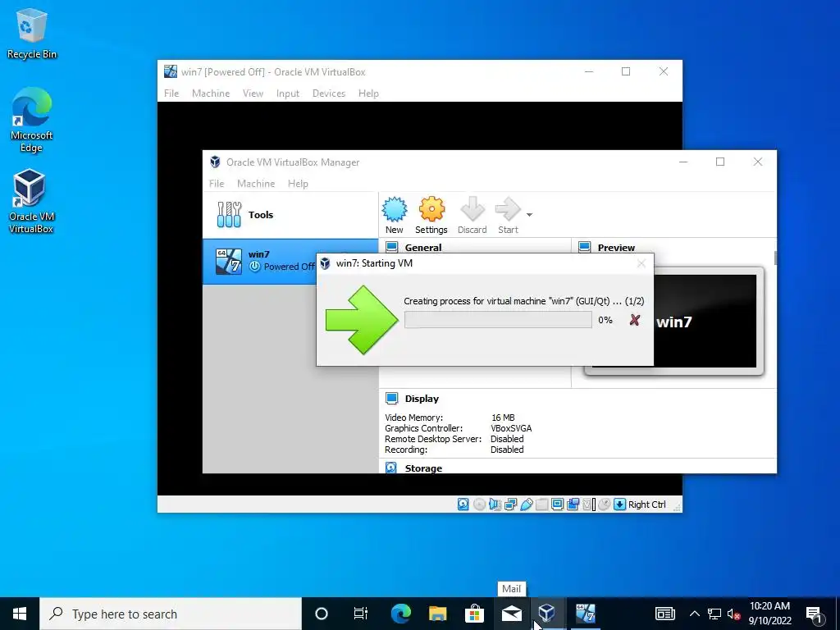
Task: Open File menu in win7 VM window
Action: (171, 94)
